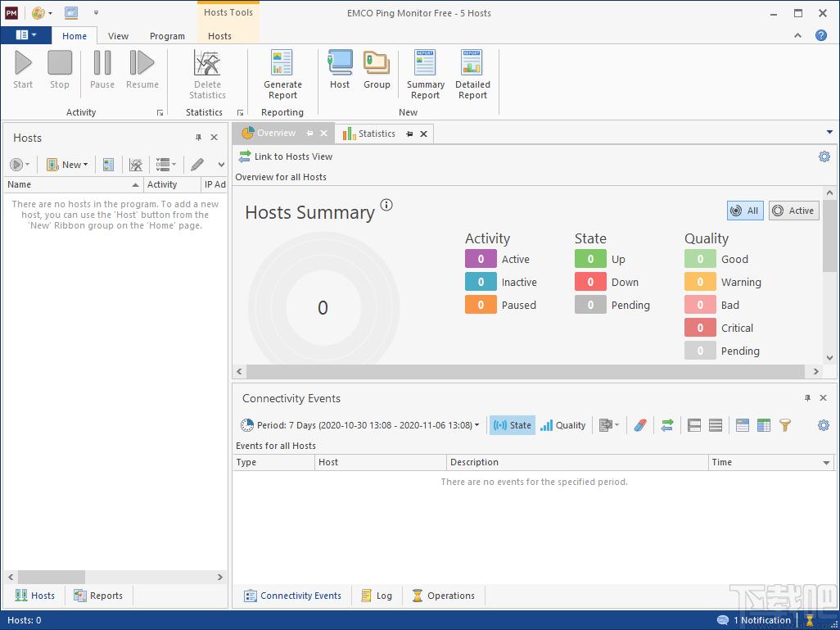The width and height of the screenshot is (840, 630).
Task: Click Delete Statistics icon
Action: pyautogui.click(x=207, y=63)
